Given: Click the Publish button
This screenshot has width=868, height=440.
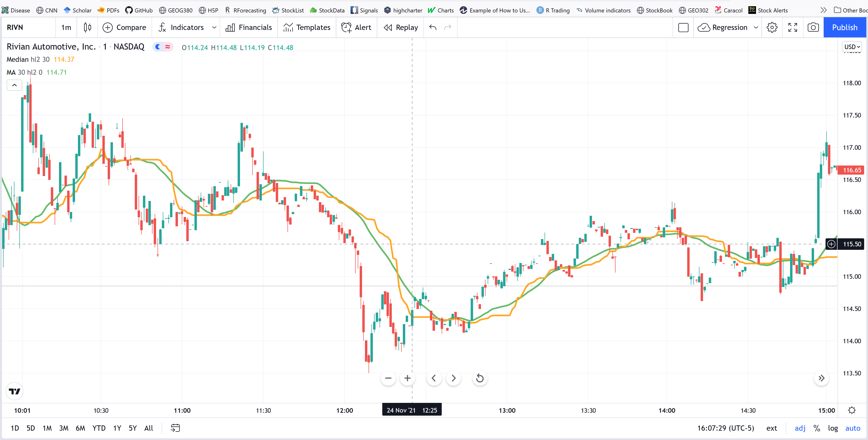Looking at the screenshot, I should click(845, 27).
